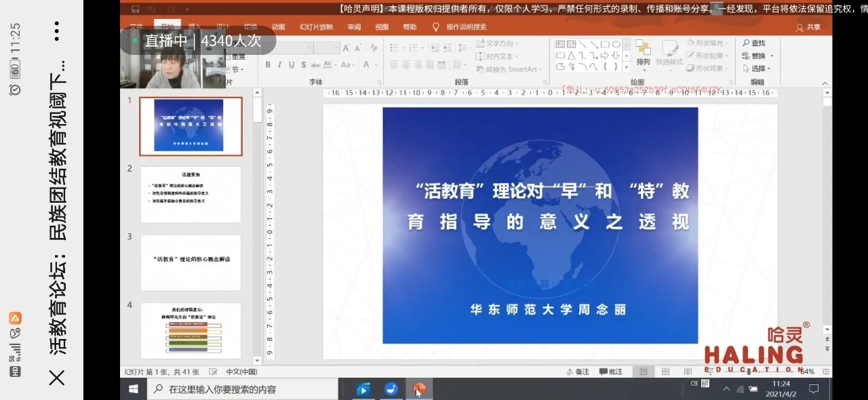The height and width of the screenshot is (400, 868).
Task: Toggle bold text formatting
Action: (x=268, y=65)
